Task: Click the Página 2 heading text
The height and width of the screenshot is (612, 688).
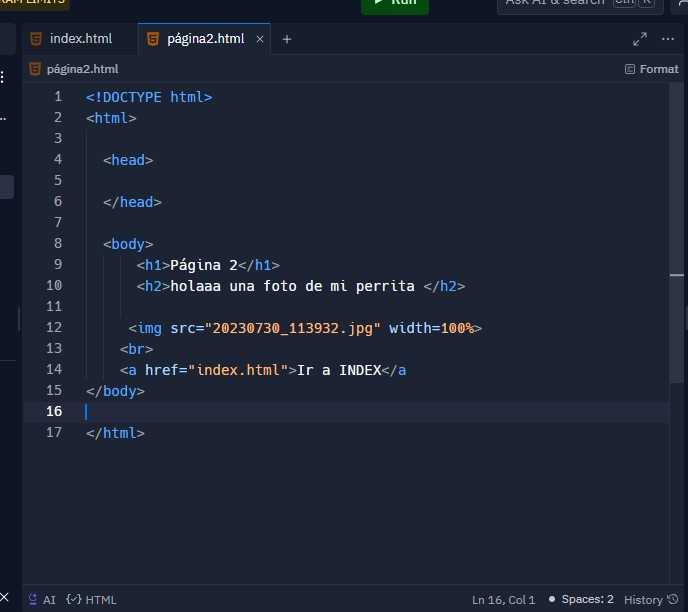Action: [x=204, y=265]
